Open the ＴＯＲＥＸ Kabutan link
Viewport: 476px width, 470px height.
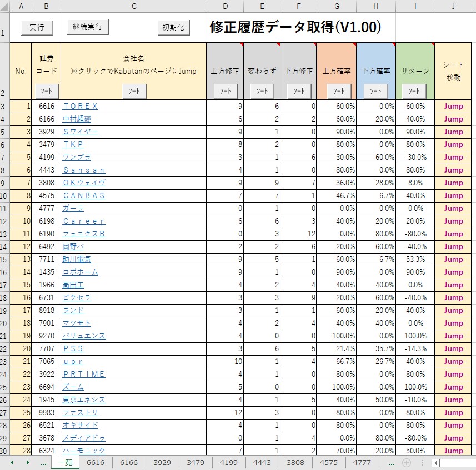coord(81,106)
